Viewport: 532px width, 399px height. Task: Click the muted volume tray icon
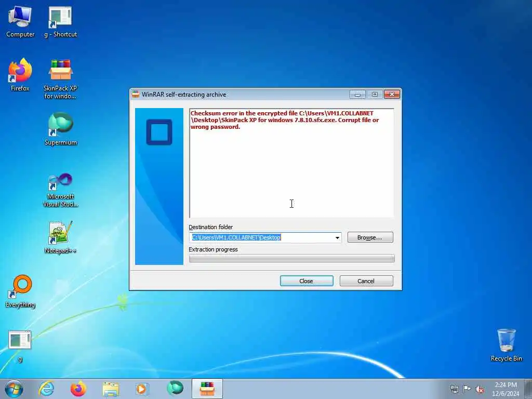pyautogui.click(x=480, y=389)
